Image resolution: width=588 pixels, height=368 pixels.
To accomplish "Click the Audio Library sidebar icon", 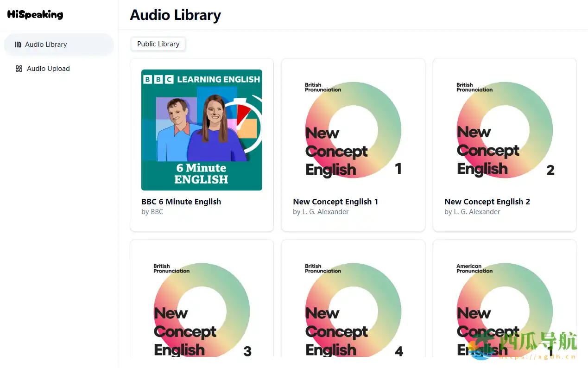I will (x=18, y=44).
